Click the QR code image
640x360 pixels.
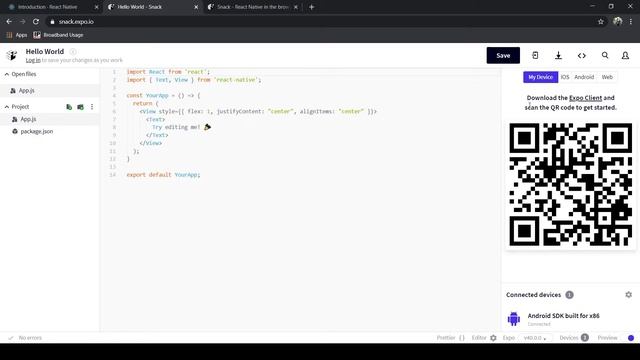click(571, 184)
